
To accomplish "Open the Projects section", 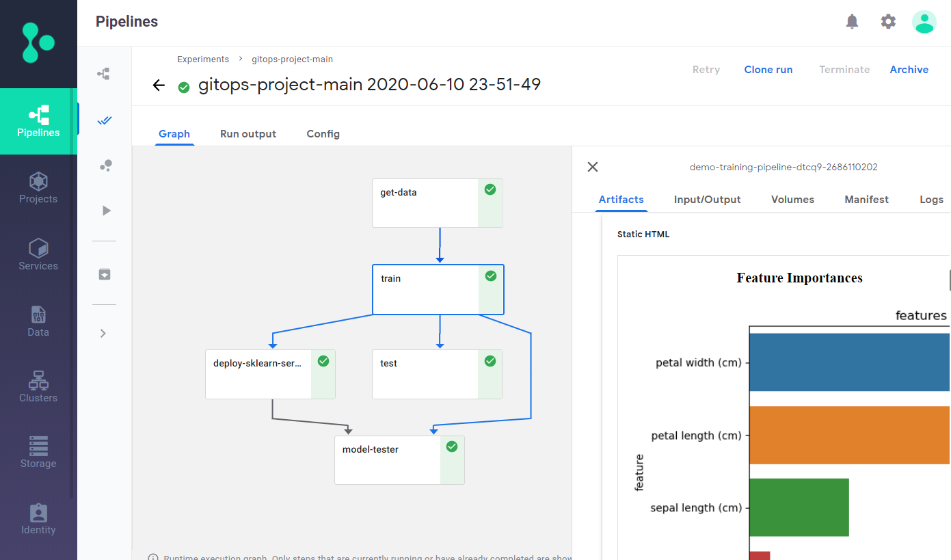I will [x=38, y=188].
